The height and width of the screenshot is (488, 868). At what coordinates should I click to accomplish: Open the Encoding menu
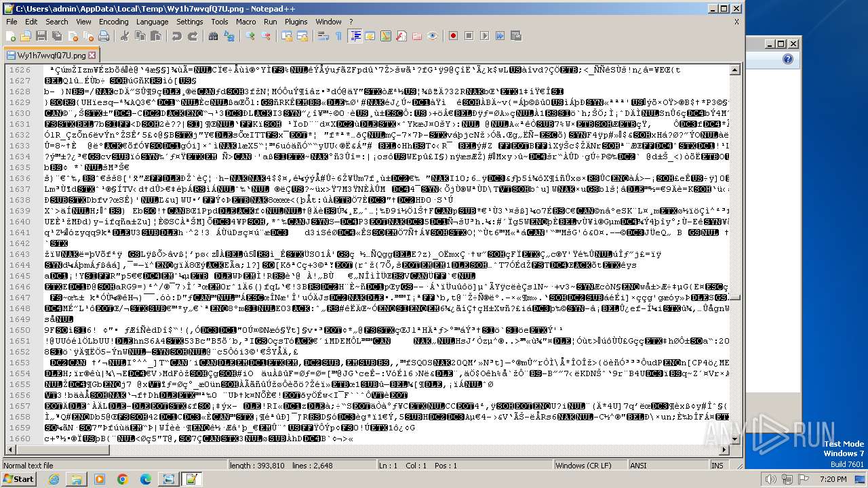pyautogui.click(x=113, y=22)
